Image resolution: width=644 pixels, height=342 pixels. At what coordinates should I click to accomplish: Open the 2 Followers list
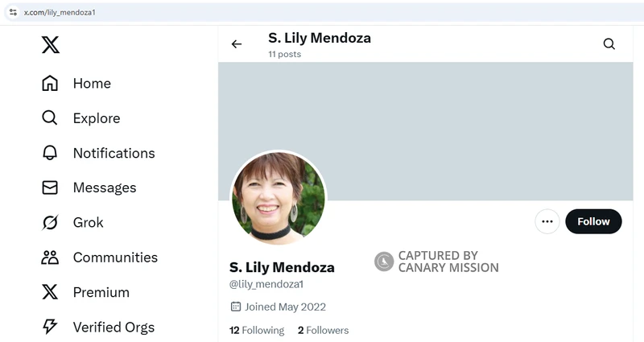pyautogui.click(x=324, y=330)
